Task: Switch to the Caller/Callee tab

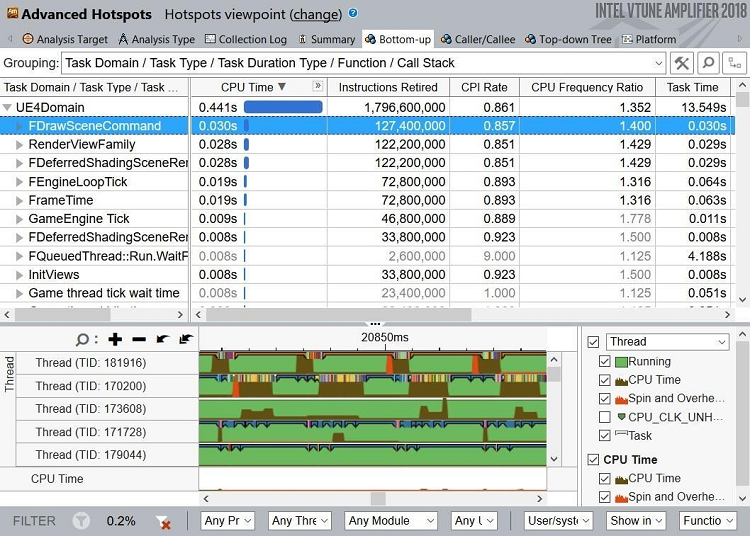Action: pyautogui.click(x=478, y=39)
